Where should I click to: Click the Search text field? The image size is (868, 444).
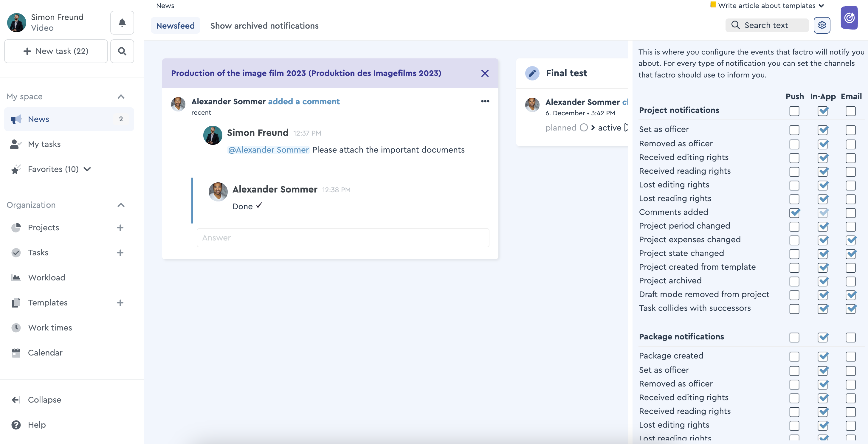coord(767,25)
